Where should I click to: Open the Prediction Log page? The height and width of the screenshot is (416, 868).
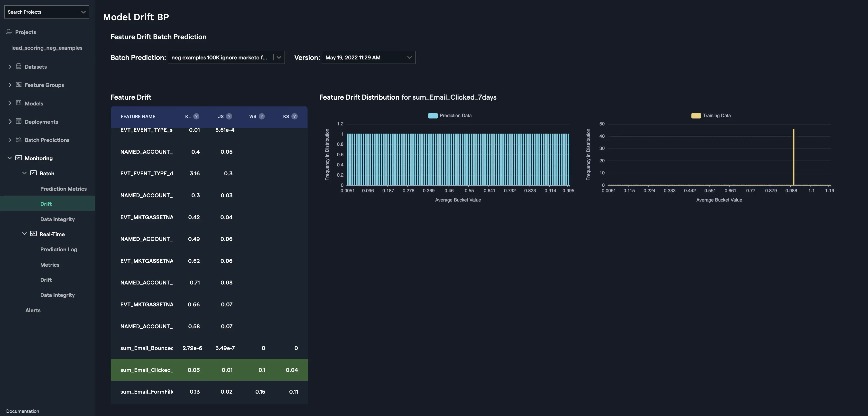click(x=58, y=249)
